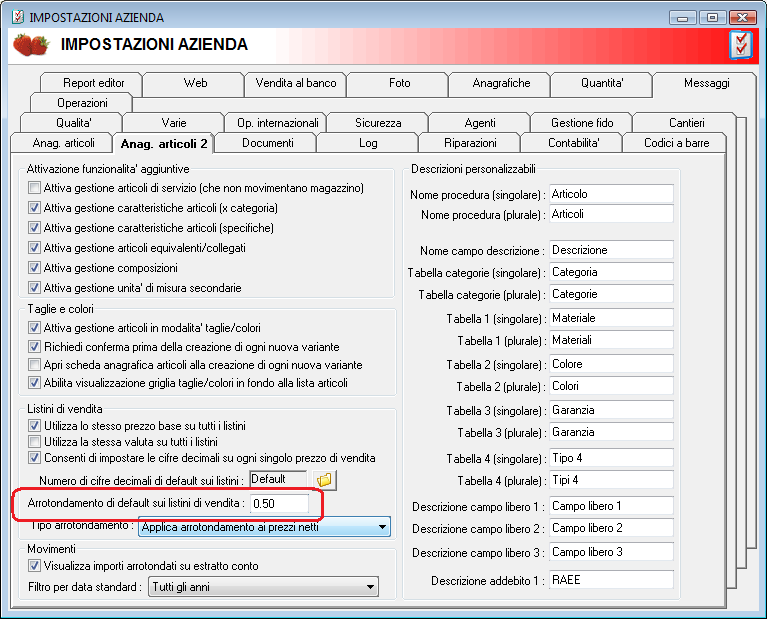This screenshot has width=767, height=619.
Task: Enable 'Utilizza la stessa valuta su tutti i listini'
Action: pyautogui.click(x=34, y=441)
